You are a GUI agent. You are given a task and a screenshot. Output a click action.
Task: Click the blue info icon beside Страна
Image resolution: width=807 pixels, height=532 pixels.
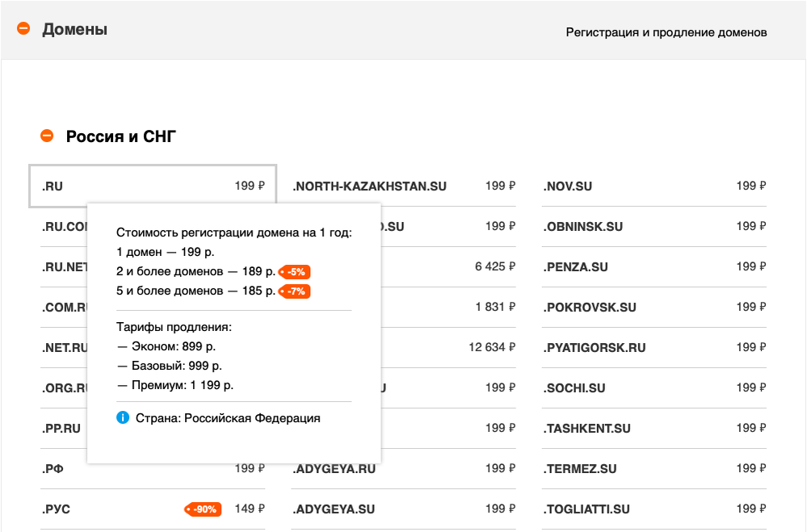(123, 417)
